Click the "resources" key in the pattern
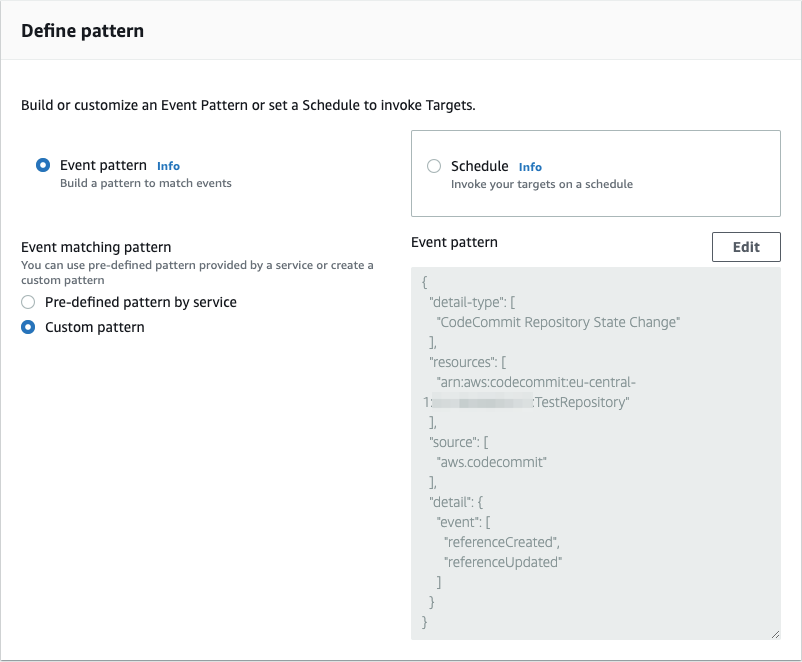 coord(460,362)
